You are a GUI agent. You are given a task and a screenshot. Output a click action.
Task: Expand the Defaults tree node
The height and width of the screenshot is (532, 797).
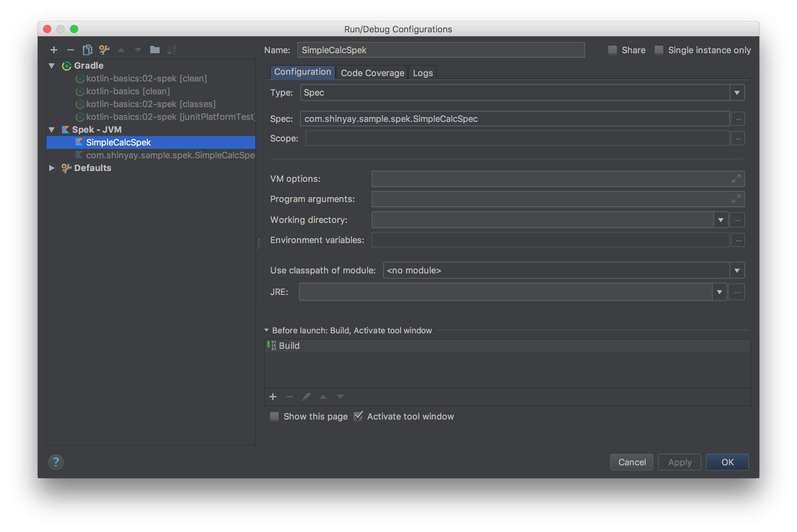point(52,168)
